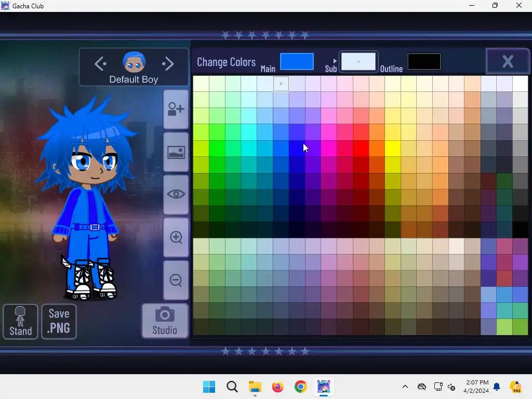Save the character with Save .PNG
Screen dimensions: 532x399
point(59,321)
